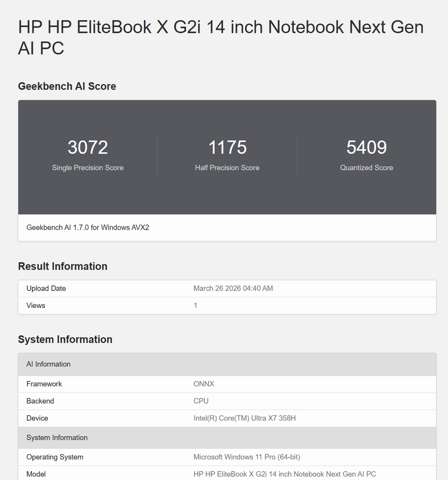Select the 5409 quantized score
The image size is (448, 480).
point(366,148)
